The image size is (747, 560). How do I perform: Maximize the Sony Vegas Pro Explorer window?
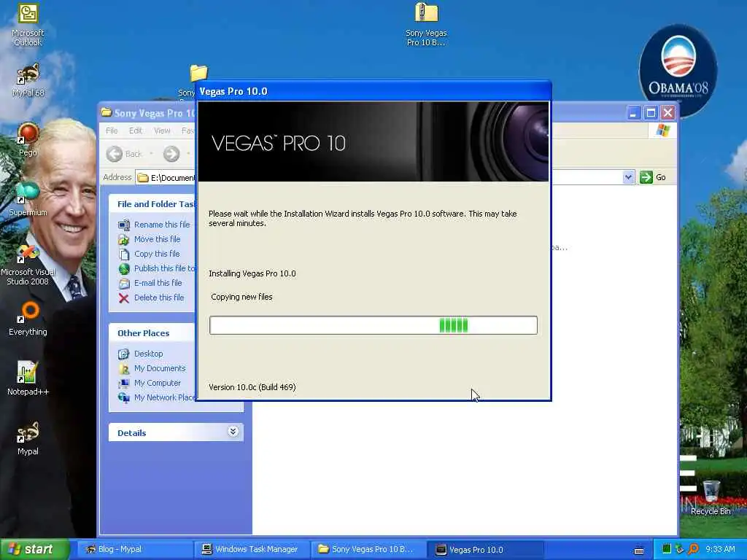coord(650,113)
